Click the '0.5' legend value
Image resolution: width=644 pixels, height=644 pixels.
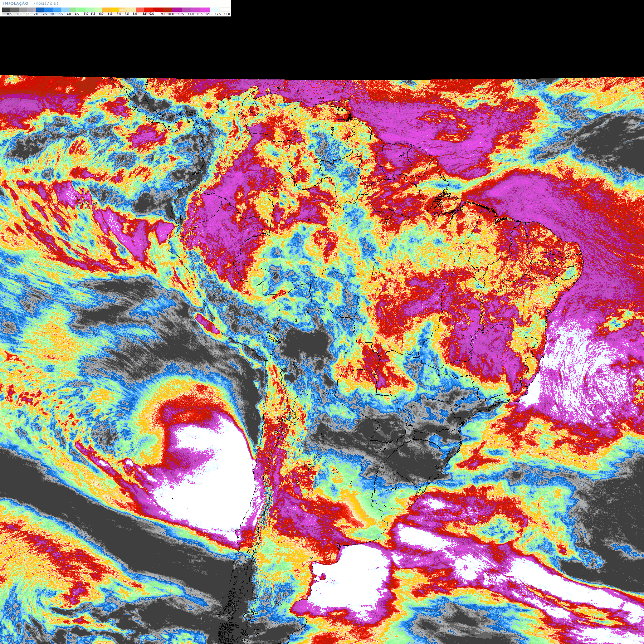(x=9, y=14)
